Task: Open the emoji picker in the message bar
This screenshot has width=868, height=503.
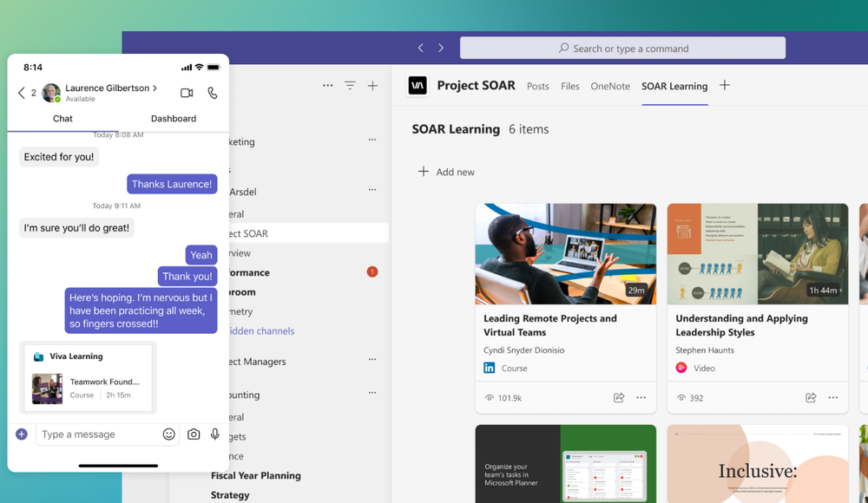Action: point(168,434)
